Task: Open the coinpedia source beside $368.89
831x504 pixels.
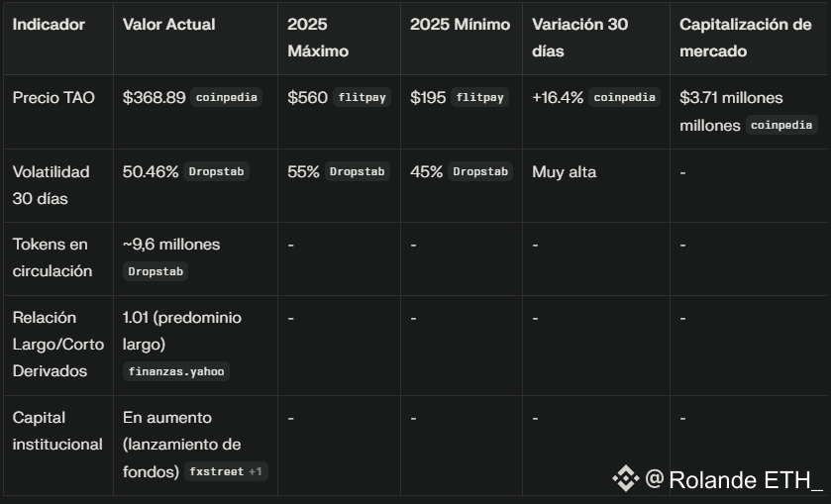Action: pyautogui.click(x=227, y=98)
